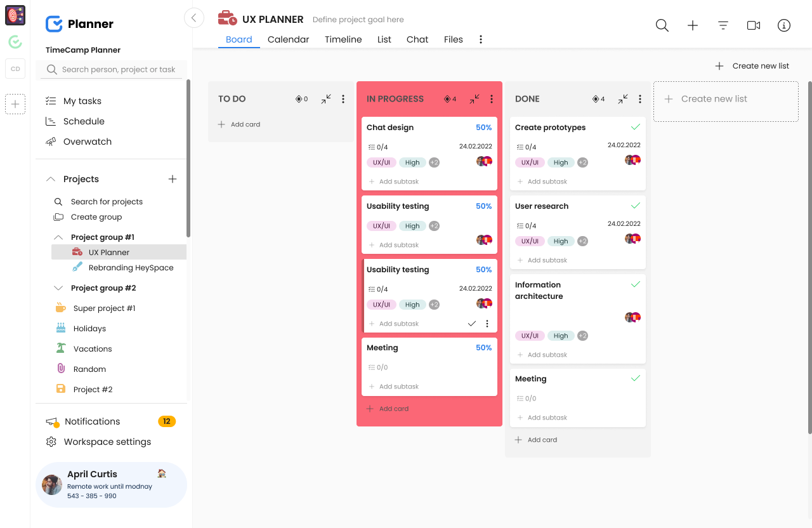Add a new workspace with dashed plus
The image size is (812, 528).
tap(15, 104)
